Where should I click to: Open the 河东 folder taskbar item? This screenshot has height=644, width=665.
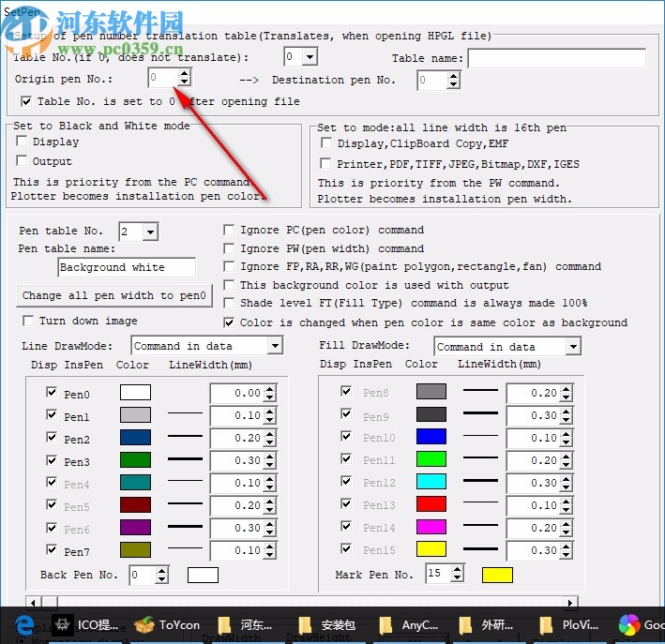coord(245,625)
